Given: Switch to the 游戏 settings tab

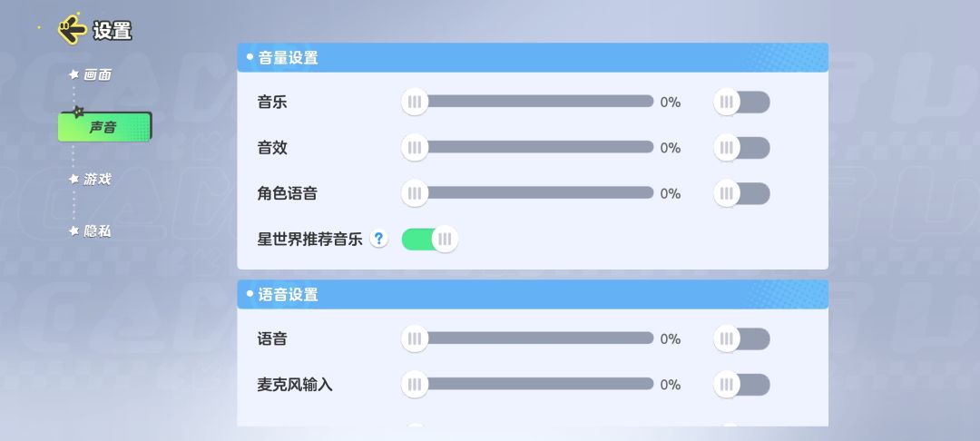Looking at the screenshot, I should 97,180.
